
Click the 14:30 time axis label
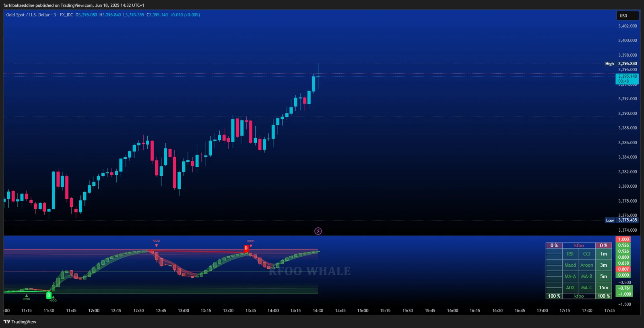point(318,311)
